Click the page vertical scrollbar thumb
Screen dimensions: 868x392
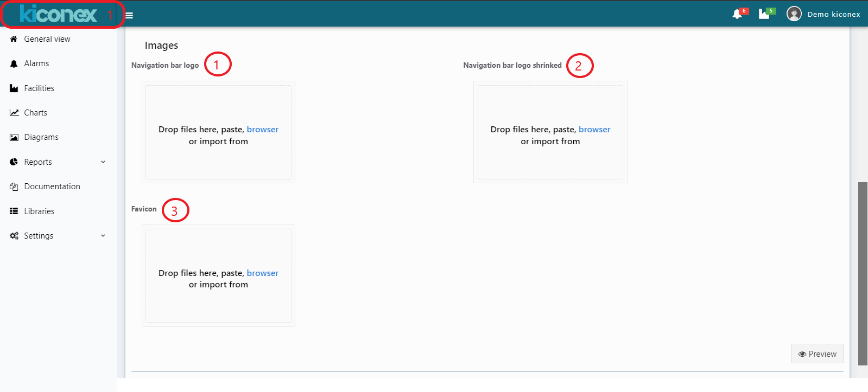click(x=863, y=274)
